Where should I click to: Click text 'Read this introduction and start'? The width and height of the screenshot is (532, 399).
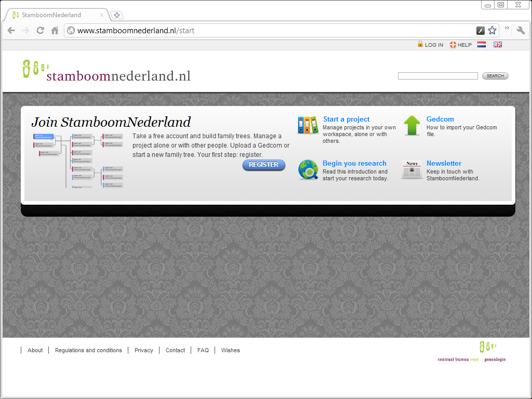[355, 175]
